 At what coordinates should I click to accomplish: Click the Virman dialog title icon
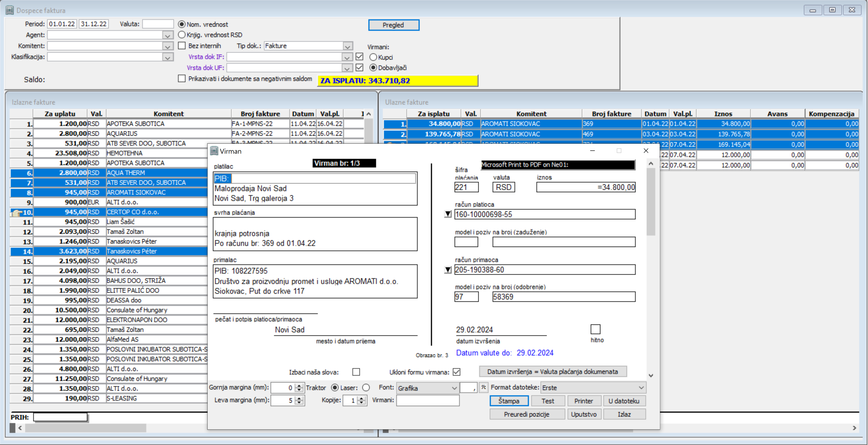coord(214,151)
